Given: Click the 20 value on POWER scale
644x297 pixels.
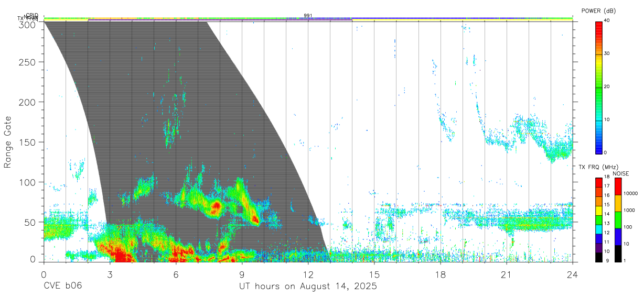Looking at the screenshot, I should click(607, 86).
